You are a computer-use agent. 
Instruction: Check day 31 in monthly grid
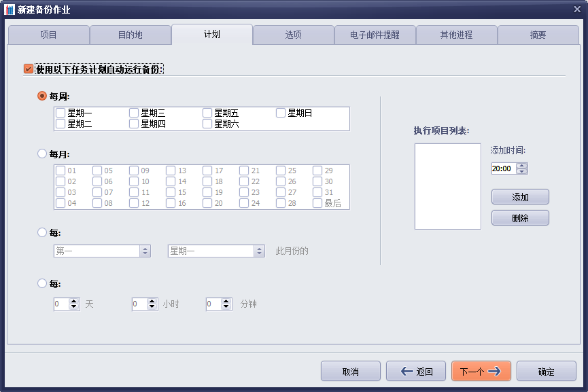317,192
